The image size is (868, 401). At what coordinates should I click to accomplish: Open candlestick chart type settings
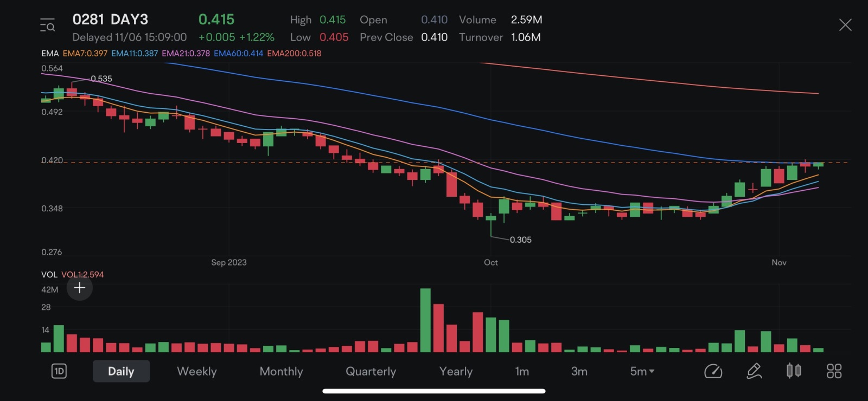[x=794, y=371]
